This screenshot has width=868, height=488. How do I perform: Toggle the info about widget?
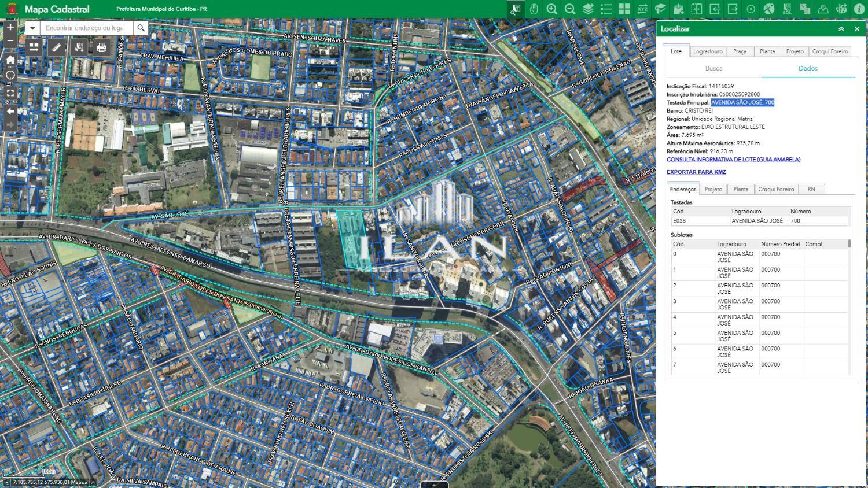pyautogui.click(x=859, y=9)
